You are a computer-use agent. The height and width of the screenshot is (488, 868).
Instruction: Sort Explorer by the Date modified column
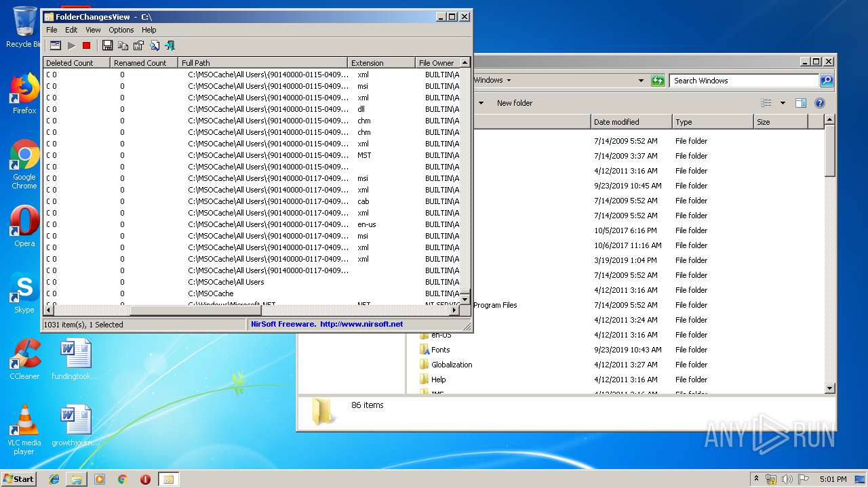pos(631,122)
